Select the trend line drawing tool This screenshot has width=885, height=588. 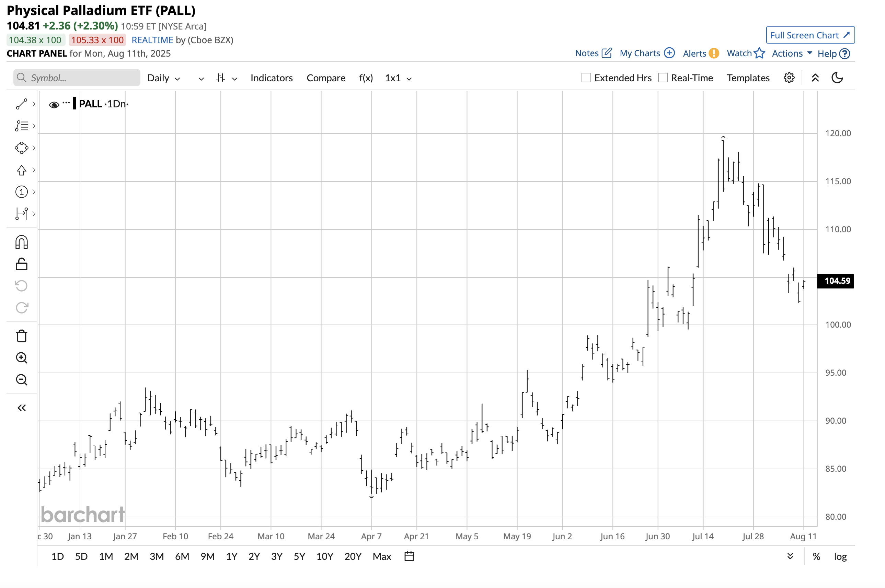[x=21, y=104]
